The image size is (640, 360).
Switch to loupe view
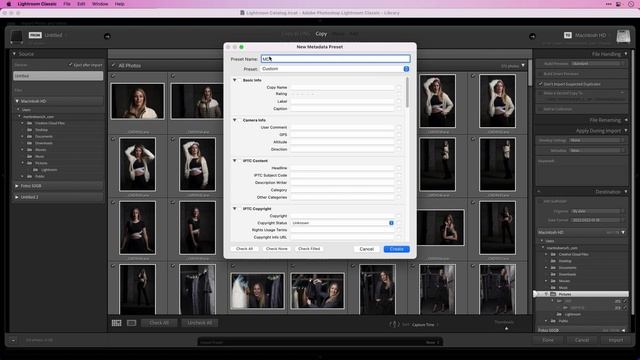(131, 323)
